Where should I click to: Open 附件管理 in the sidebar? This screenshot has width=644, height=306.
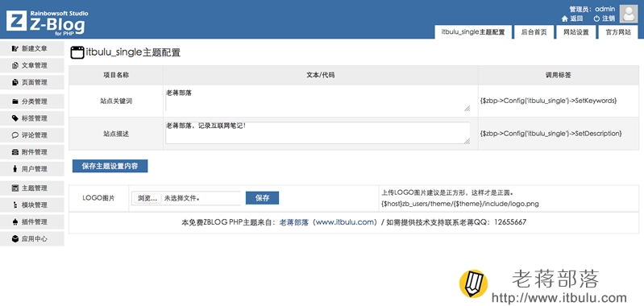[32, 151]
